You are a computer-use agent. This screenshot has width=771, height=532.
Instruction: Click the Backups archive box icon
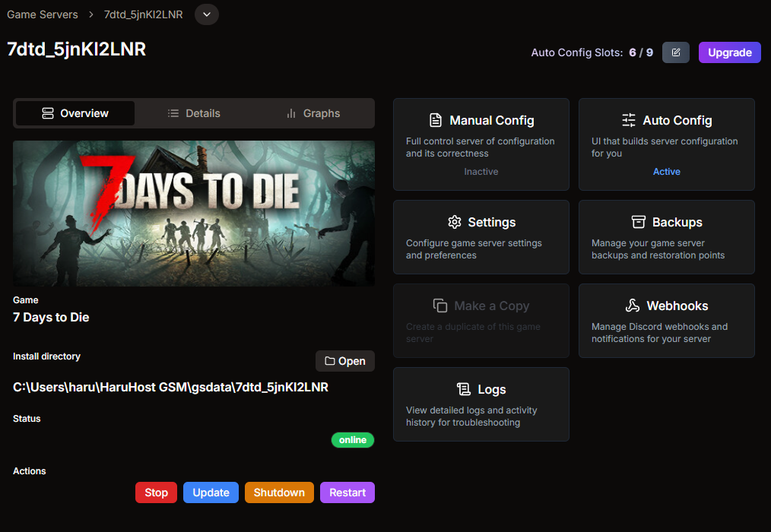pyautogui.click(x=638, y=222)
